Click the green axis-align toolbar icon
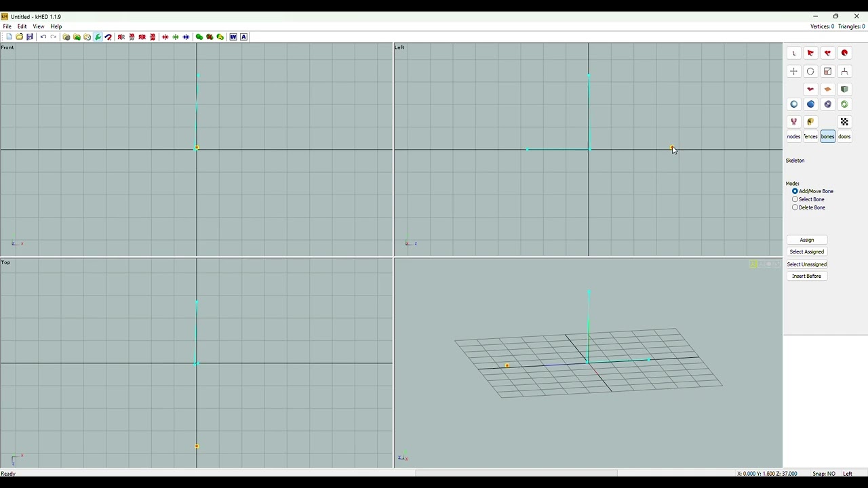The width and height of the screenshot is (868, 488). pyautogui.click(x=176, y=37)
